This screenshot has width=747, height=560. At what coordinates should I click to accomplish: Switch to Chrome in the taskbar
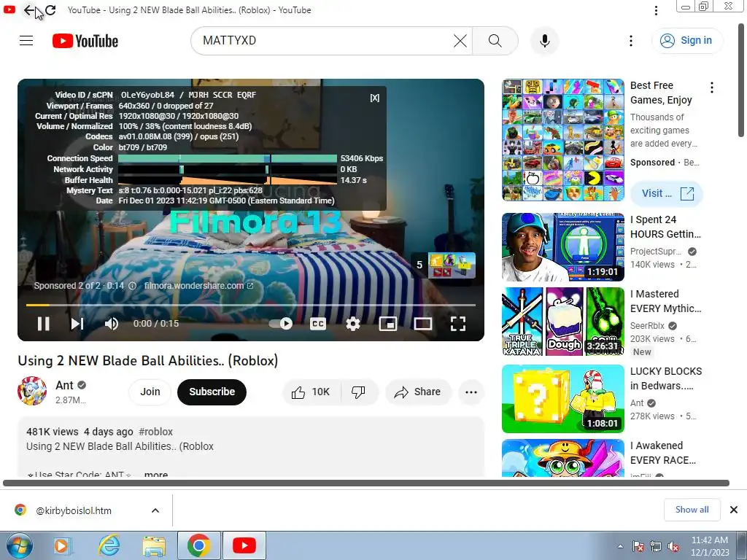(199, 545)
